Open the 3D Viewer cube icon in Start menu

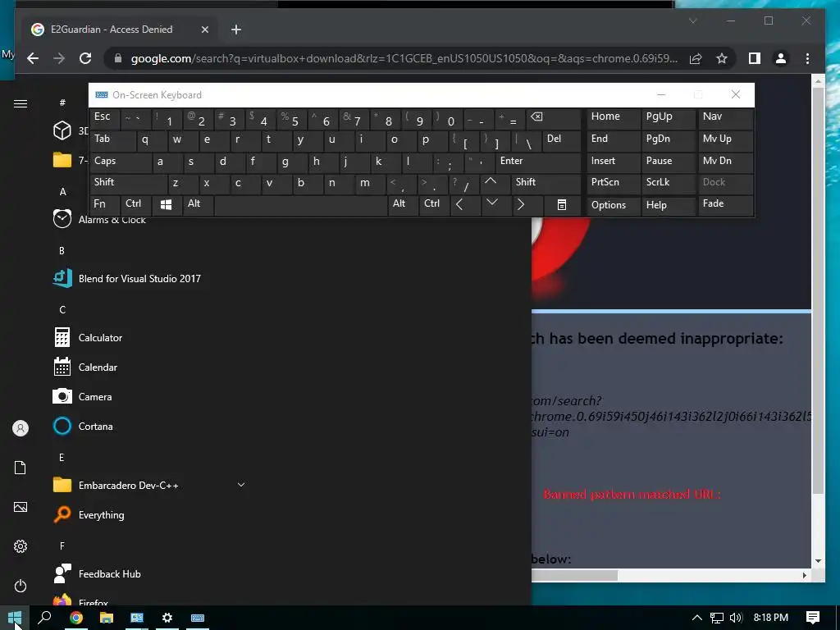click(62, 130)
